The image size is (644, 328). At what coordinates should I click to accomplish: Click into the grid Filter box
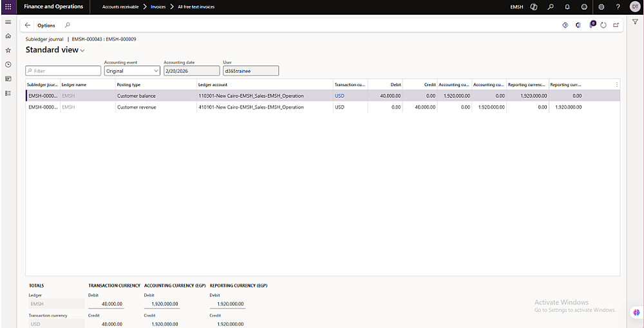tap(63, 71)
